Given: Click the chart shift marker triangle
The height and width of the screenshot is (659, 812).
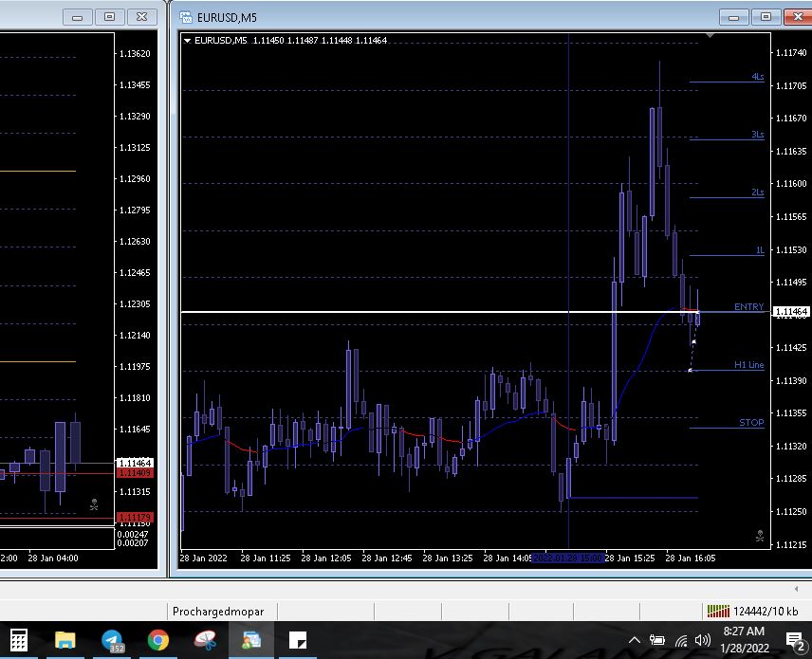Looking at the screenshot, I should click(710, 36).
